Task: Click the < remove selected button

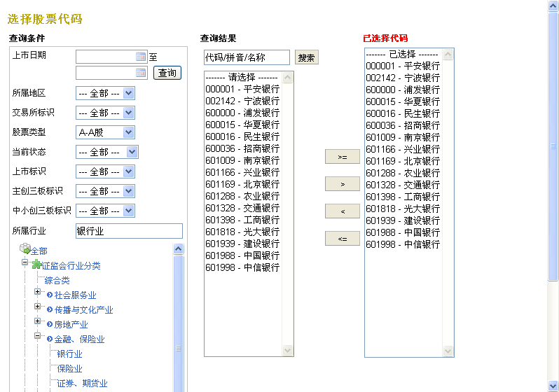Action: 343,211
